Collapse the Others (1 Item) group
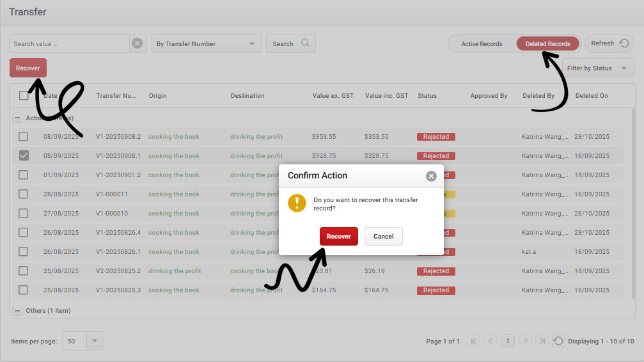 (x=18, y=311)
